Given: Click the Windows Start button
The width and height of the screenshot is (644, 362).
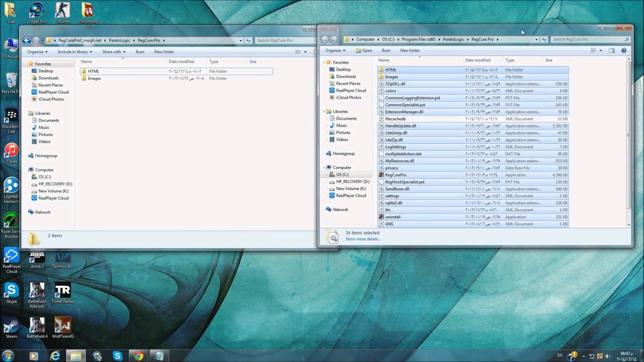Looking at the screenshot, I should (8, 356).
